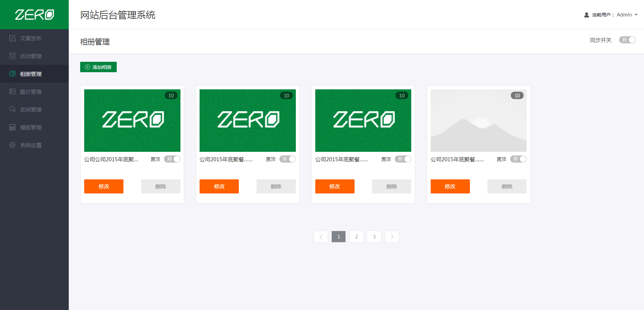Click the 网站后台管理系统 header title
This screenshot has width=644, height=310.
(118, 15)
